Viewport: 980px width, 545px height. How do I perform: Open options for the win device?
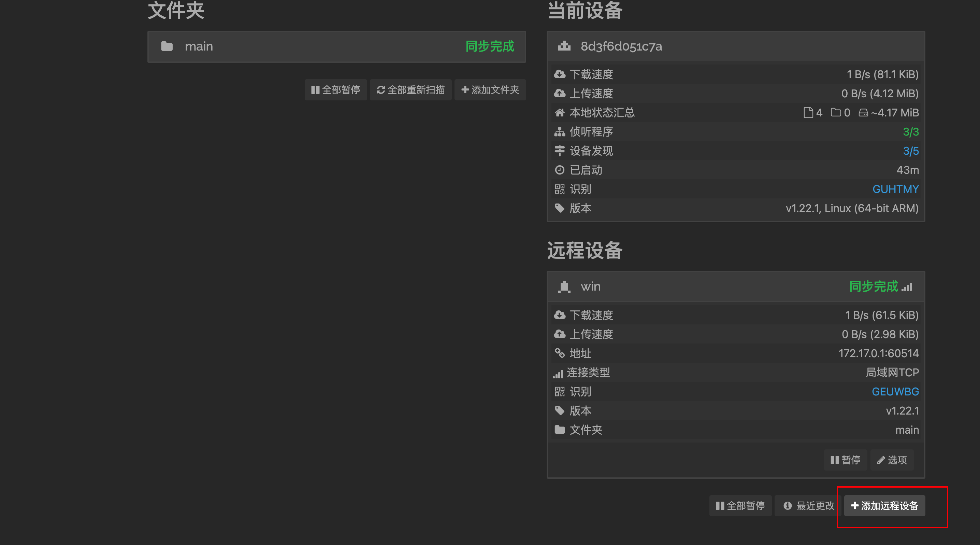(892, 460)
